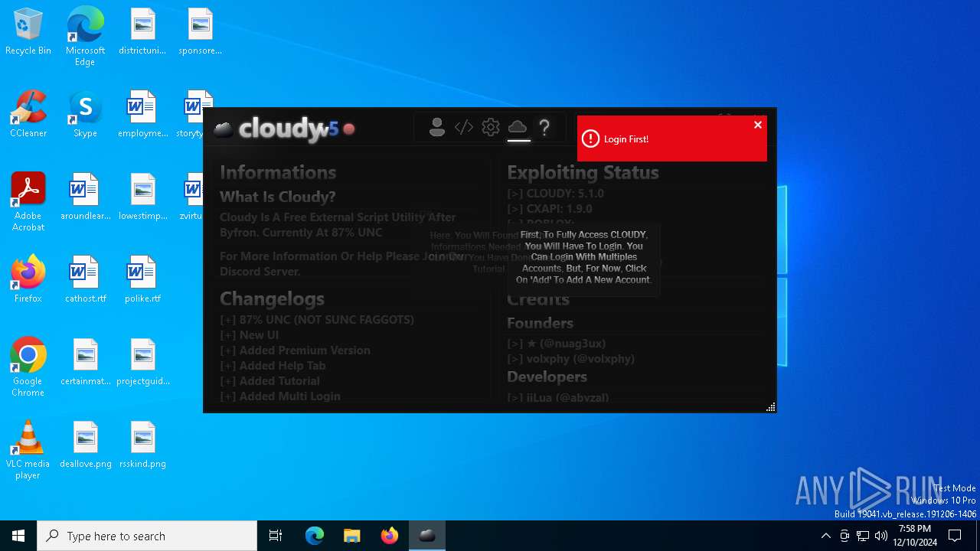980x551 pixels.
Task: Click the Developers heading
Action: pos(547,377)
